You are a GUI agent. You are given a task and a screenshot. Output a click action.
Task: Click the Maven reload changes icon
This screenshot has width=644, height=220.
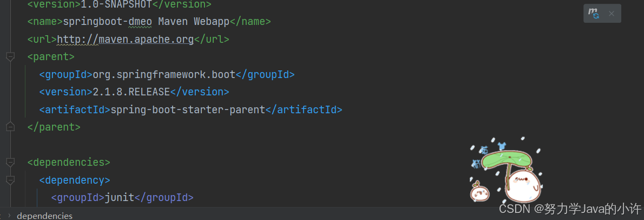594,13
